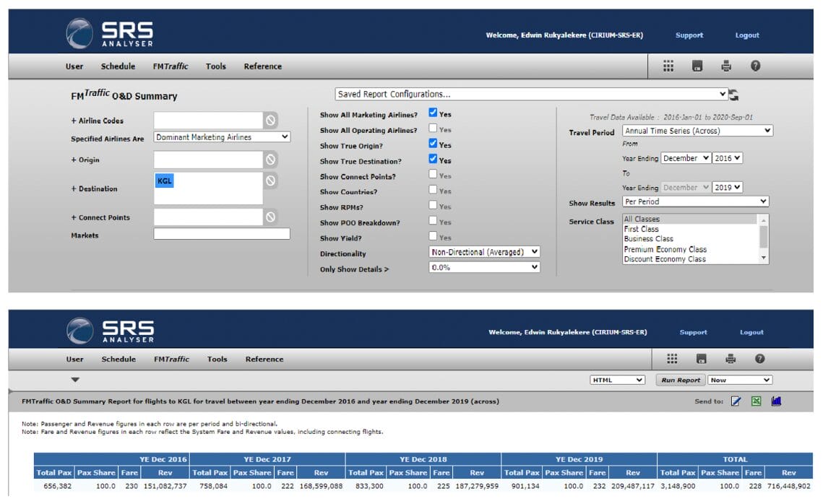Expand the collapsed panel with the black triangle

[x=75, y=380]
